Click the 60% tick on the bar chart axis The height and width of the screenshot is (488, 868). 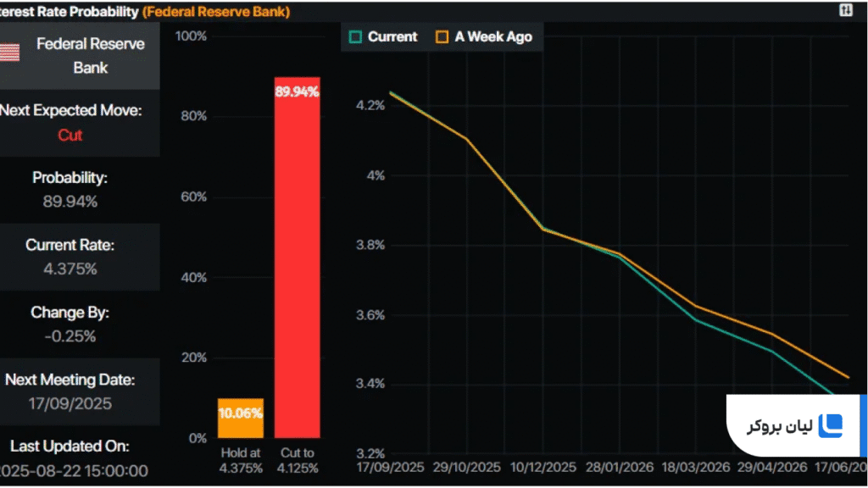[194, 197]
